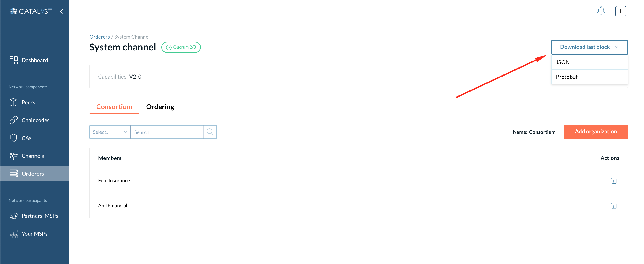644x264 pixels.
Task: Click the CAs icon in sidebar
Action: 14,138
